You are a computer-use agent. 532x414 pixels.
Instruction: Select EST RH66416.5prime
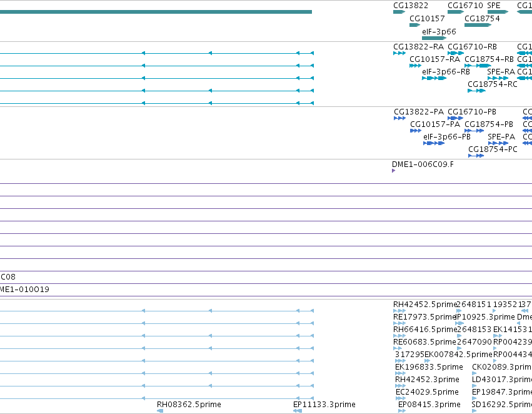pyautogui.click(x=424, y=330)
